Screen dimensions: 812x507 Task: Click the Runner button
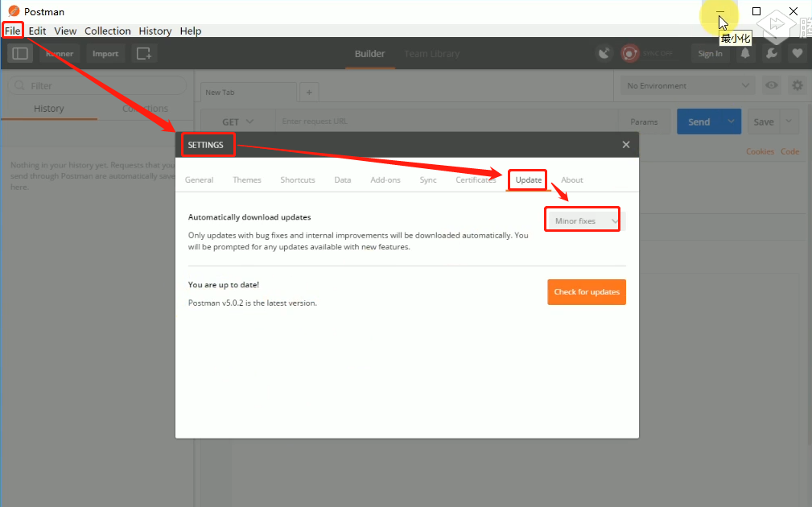pyautogui.click(x=60, y=53)
